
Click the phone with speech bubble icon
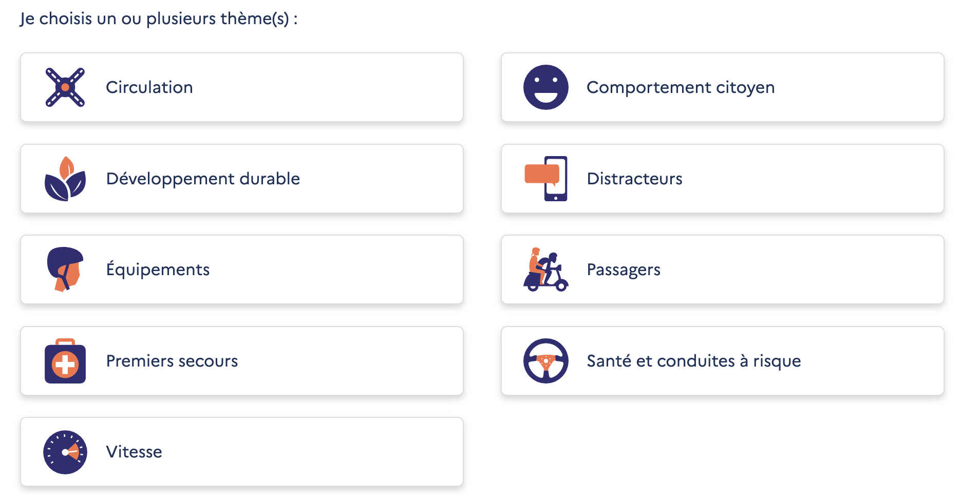click(x=546, y=179)
